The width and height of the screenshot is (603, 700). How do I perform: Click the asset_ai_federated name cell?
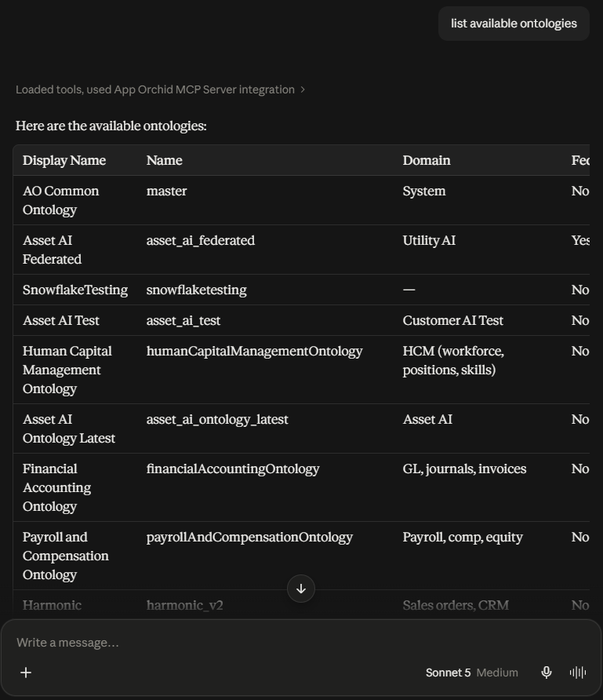point(201,241)
